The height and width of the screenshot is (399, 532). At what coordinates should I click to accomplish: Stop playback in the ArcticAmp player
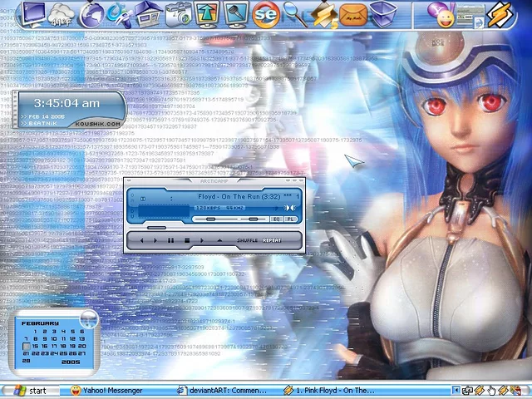pyautogui.click(x=186, y=240)
